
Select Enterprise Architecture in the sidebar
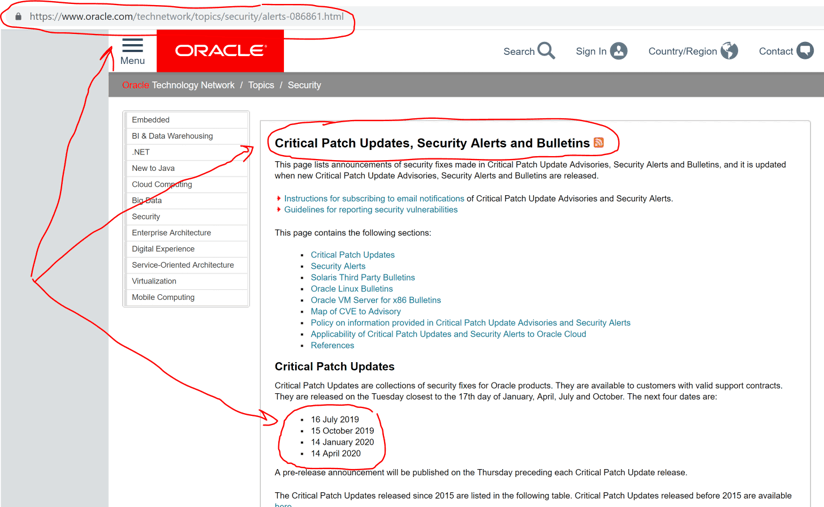click(x=187, y=233)
